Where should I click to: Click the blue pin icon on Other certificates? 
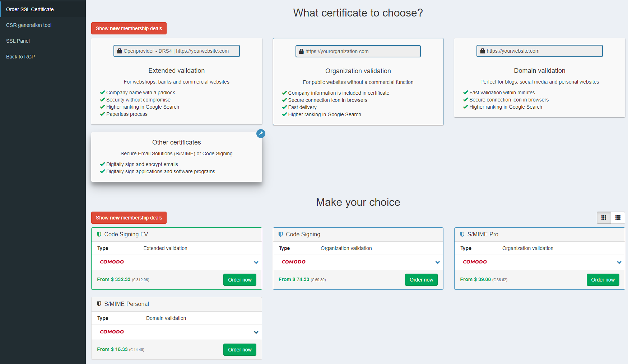click(261, 133)
